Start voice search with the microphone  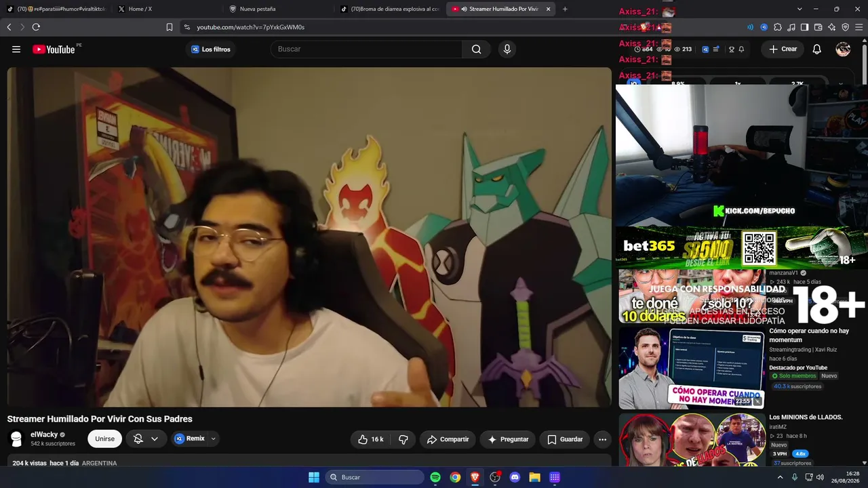click(507, 49)
